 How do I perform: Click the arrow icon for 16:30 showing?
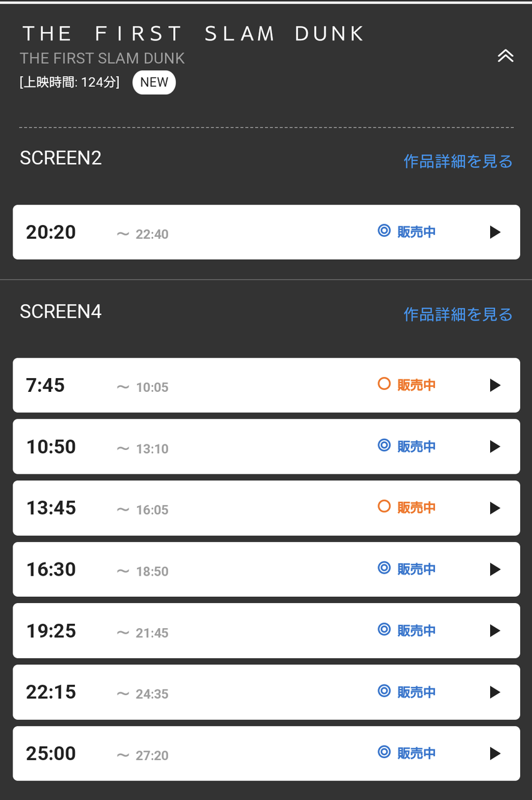495,569
